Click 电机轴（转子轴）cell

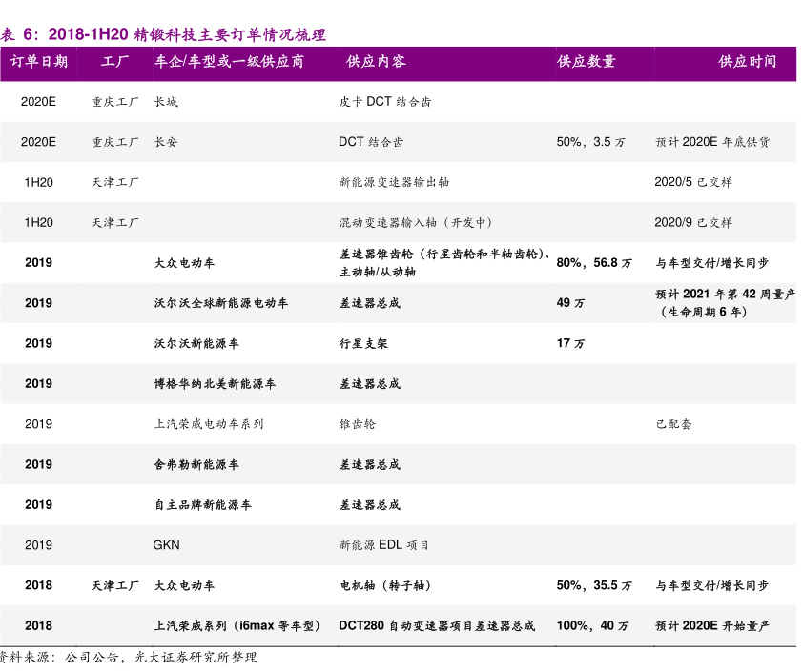390,586
